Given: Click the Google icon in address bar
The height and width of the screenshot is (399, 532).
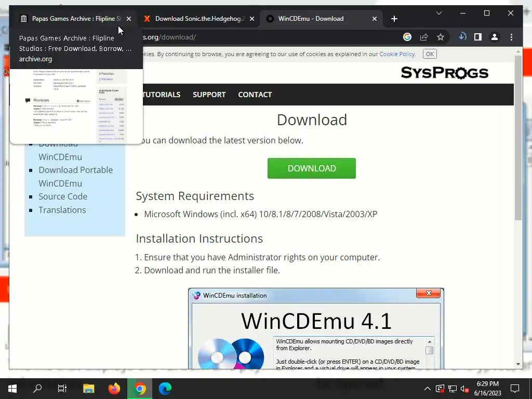Looking at the screenshot, I should [x=407, y=37].
